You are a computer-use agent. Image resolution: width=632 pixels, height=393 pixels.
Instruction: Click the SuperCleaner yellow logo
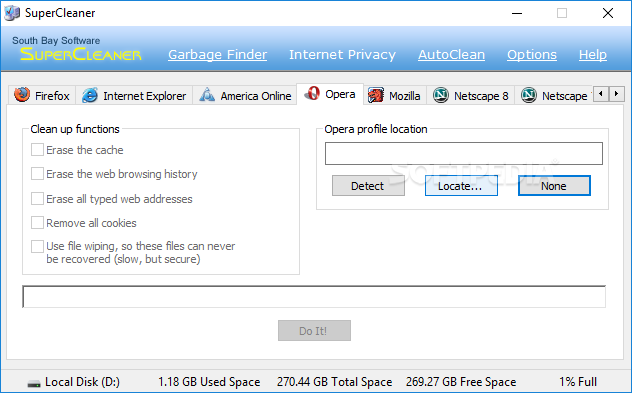pyautogui.click(x=81, y=54)
